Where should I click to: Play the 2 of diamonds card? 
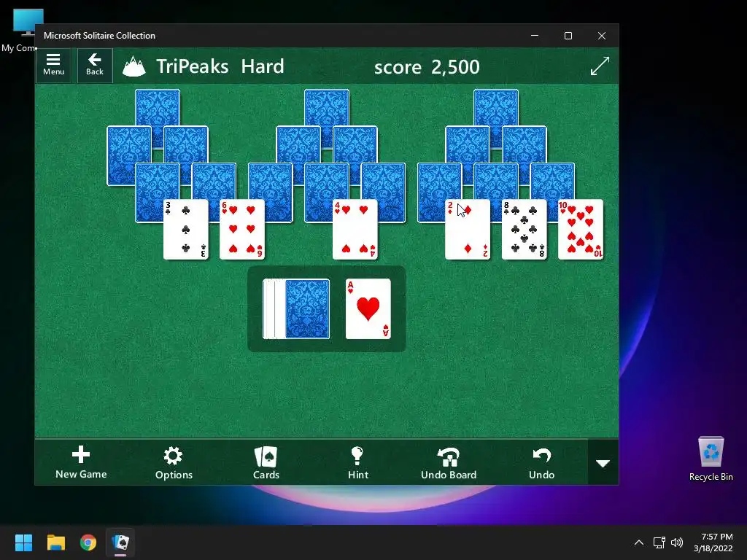(x=468, y=230)
